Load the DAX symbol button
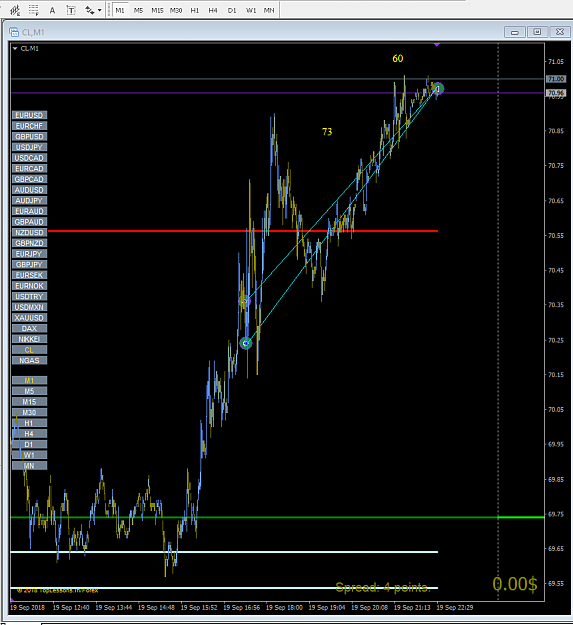 [x=29, y=328]
